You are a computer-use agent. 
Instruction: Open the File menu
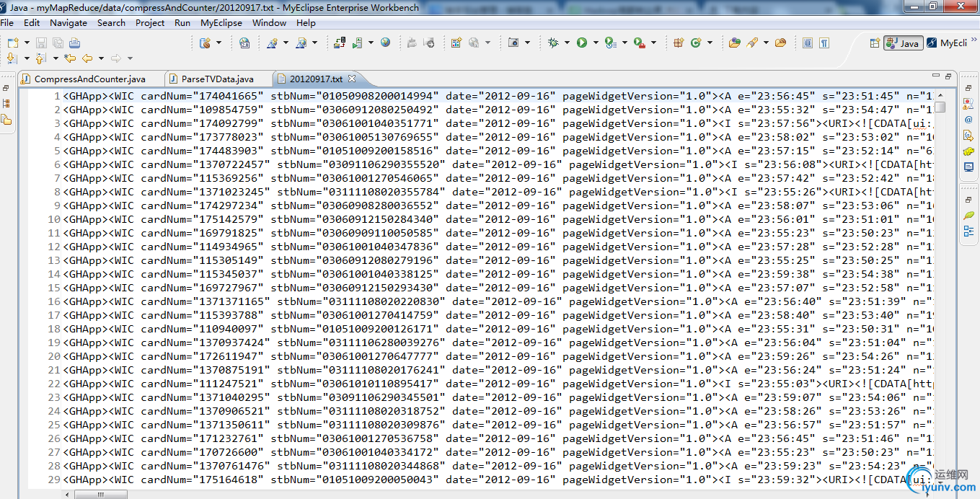7,22
